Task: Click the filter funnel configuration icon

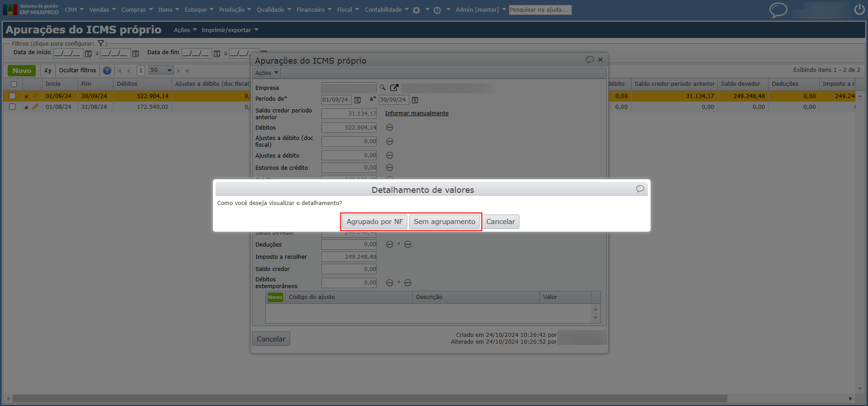Action: click(101, 43)
